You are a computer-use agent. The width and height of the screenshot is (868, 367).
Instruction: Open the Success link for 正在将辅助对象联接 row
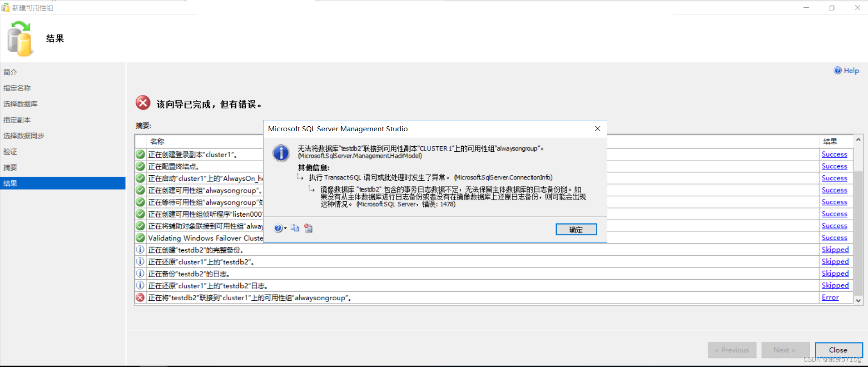tap(834, 226)
